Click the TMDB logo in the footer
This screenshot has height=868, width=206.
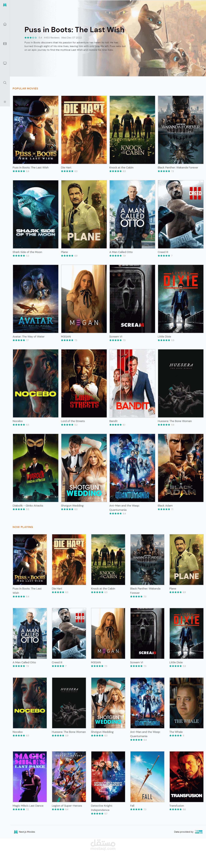pos(199,832)
